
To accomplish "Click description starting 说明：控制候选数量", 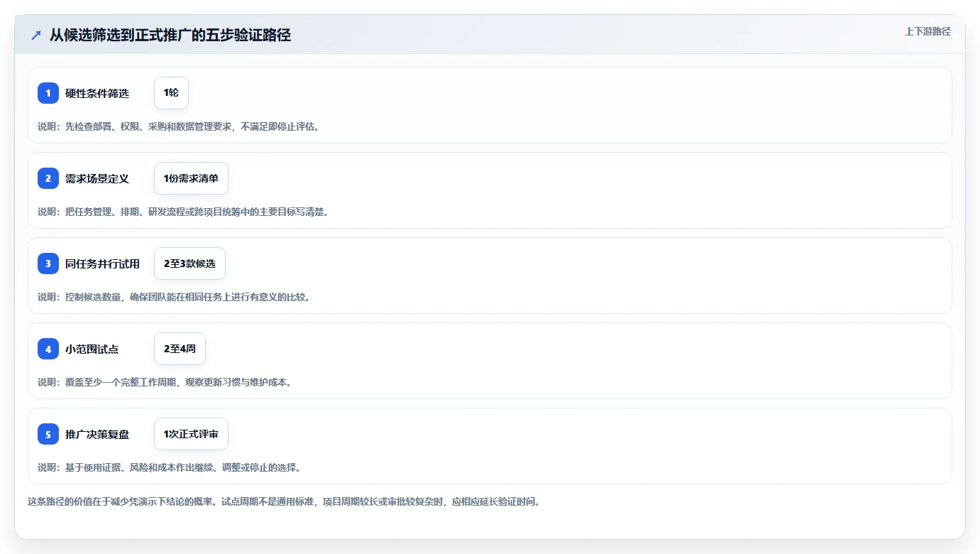I will click(174, 297).
